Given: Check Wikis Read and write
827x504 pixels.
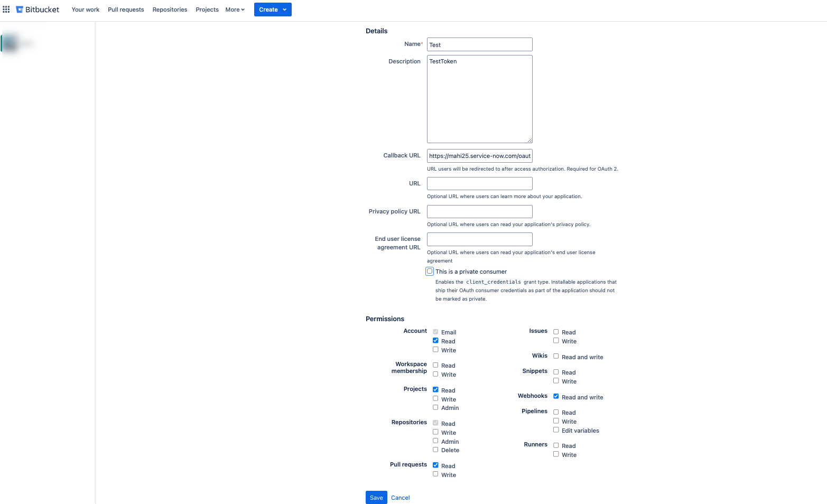Looking at the screenshot, I should click(556, 357).
